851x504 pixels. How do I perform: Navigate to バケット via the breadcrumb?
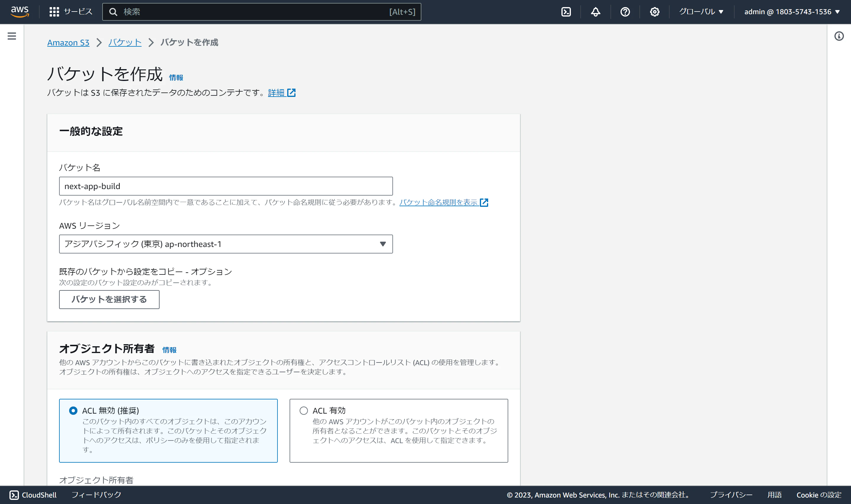click(x=124, y=42)
